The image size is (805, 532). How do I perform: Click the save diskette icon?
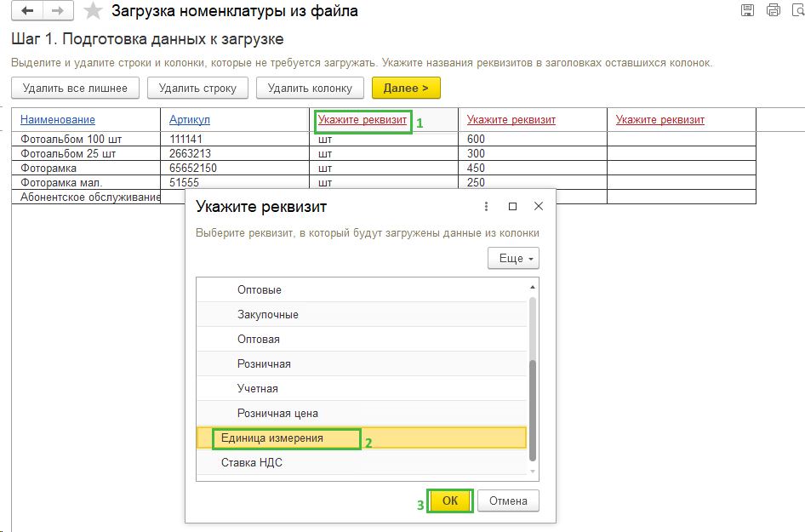coord(747,9)
